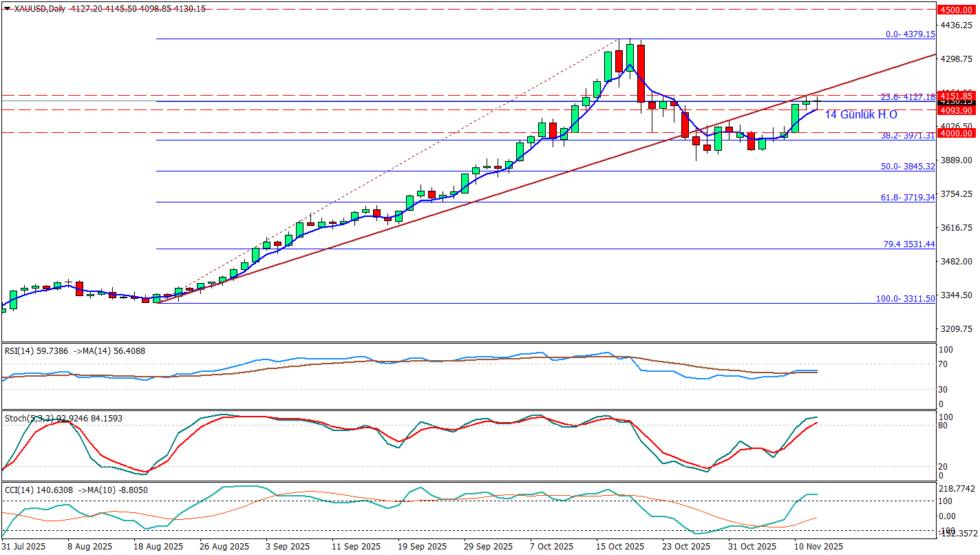This screenshot has height=555, width=980.
Task: Click the 4000.00 red price label
Action: tap(956, 133)
